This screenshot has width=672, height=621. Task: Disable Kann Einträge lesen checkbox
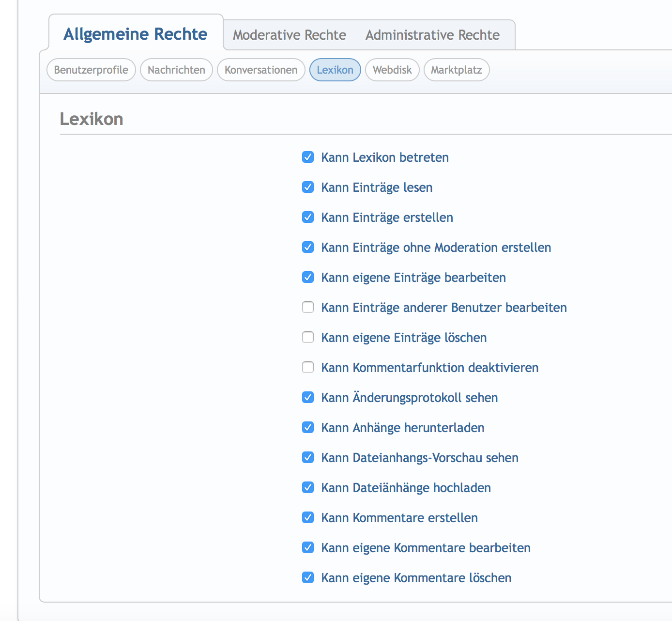308,187
